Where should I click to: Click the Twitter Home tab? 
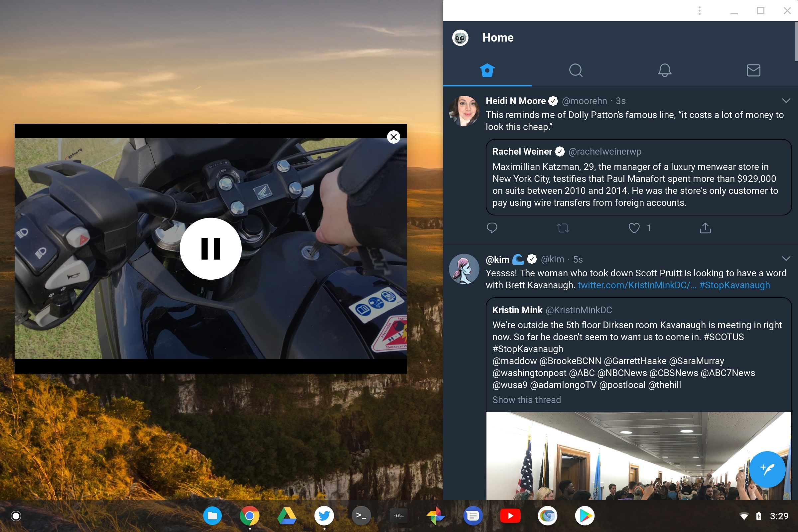(487, 70)
